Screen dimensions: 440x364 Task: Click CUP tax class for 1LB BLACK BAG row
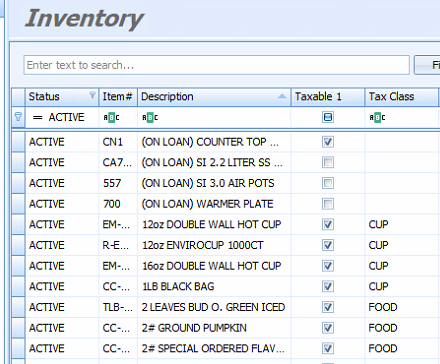click(x=378, y=287)
